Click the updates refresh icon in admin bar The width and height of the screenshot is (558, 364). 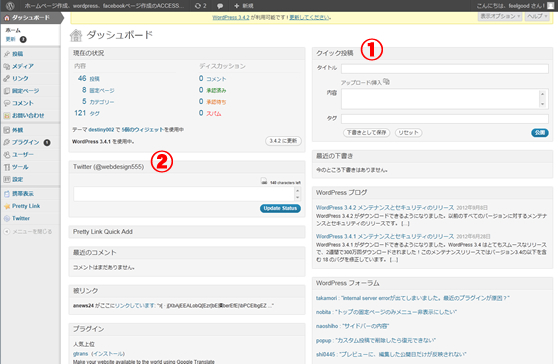click(x=198, y=6)
